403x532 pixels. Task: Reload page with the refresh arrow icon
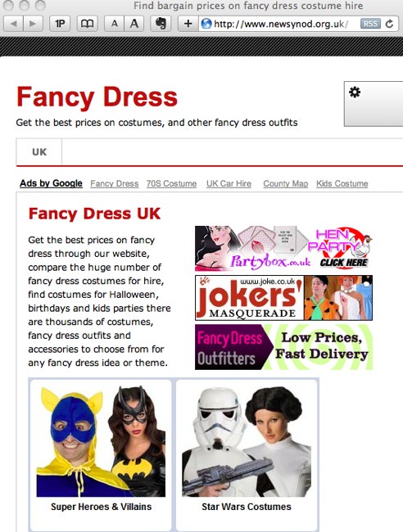[x=389, y=24]
